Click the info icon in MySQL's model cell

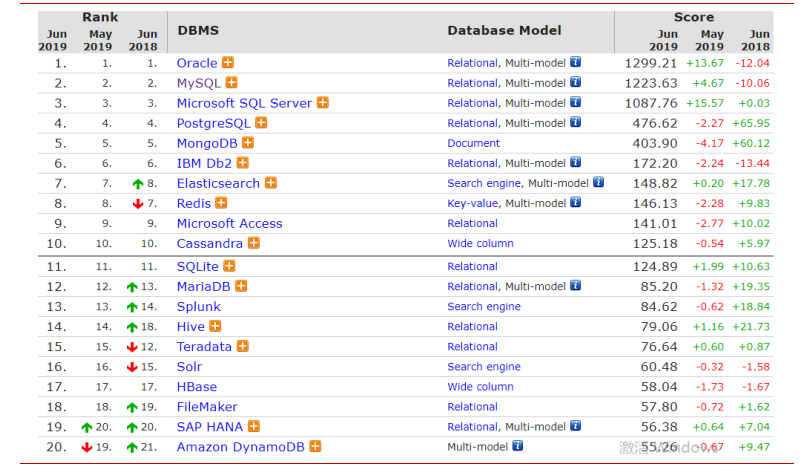[x=575, y=82]
